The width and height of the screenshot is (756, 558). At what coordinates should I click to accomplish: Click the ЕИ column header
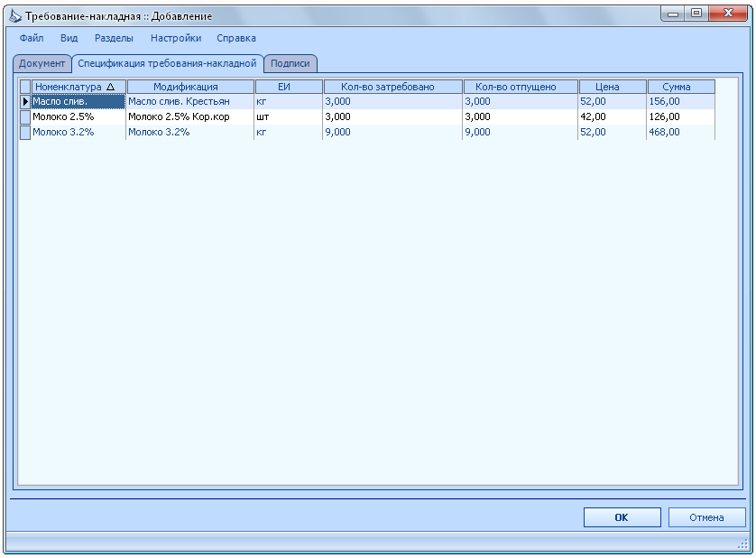pos(289,87)
